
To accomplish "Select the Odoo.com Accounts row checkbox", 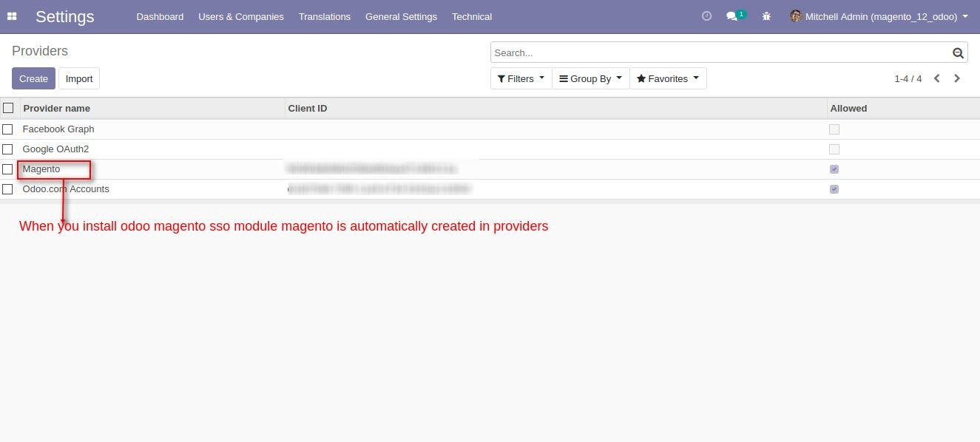I will (7, 189).
